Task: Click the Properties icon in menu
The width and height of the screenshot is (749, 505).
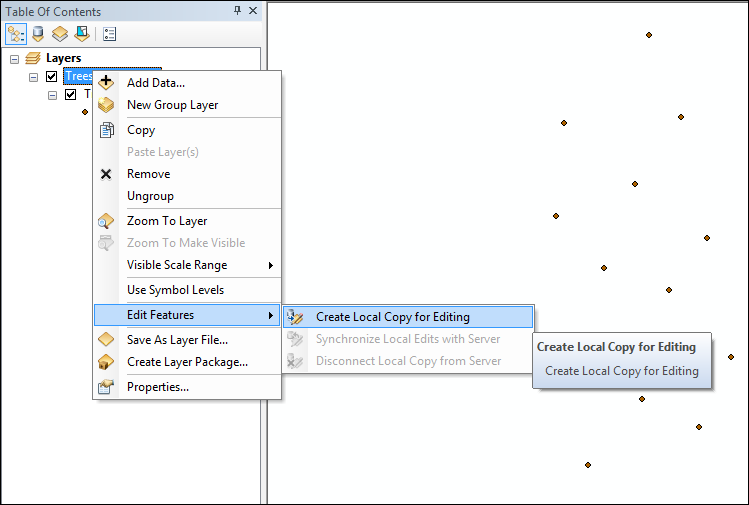Action: [x=106, y=387]
